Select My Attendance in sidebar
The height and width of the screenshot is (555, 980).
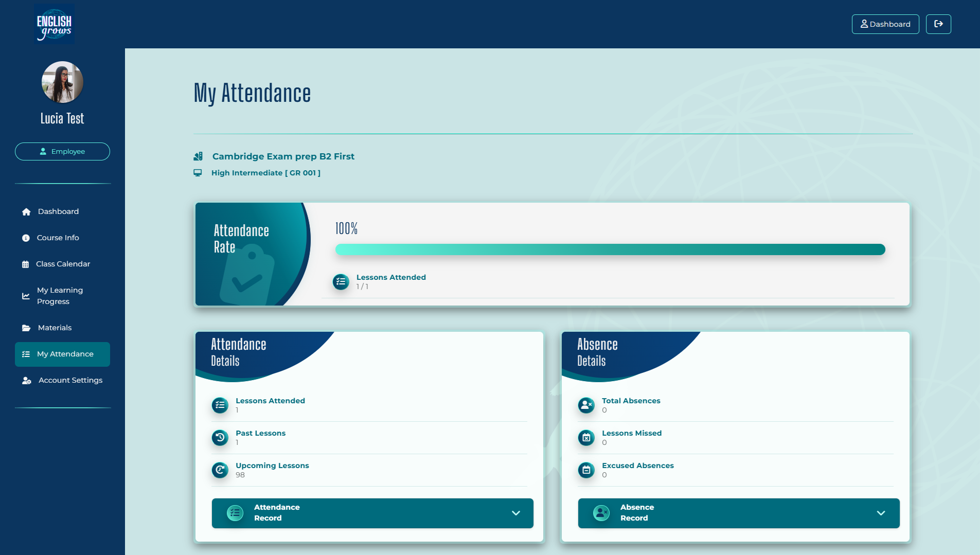[62, 354]
